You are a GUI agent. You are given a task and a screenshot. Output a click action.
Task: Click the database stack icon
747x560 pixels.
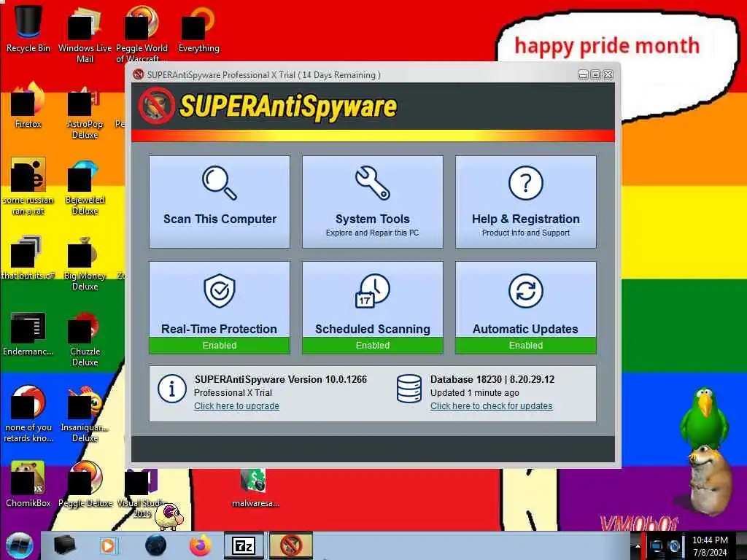[409, 389]
